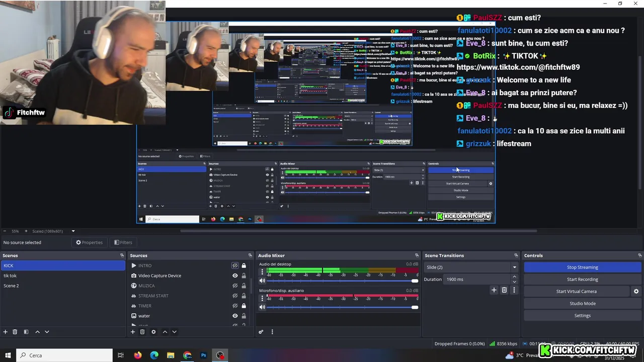The image size is (644, 362).
Task: Add a scene transition with the plus icon
Action: click(x=494, y=290)
